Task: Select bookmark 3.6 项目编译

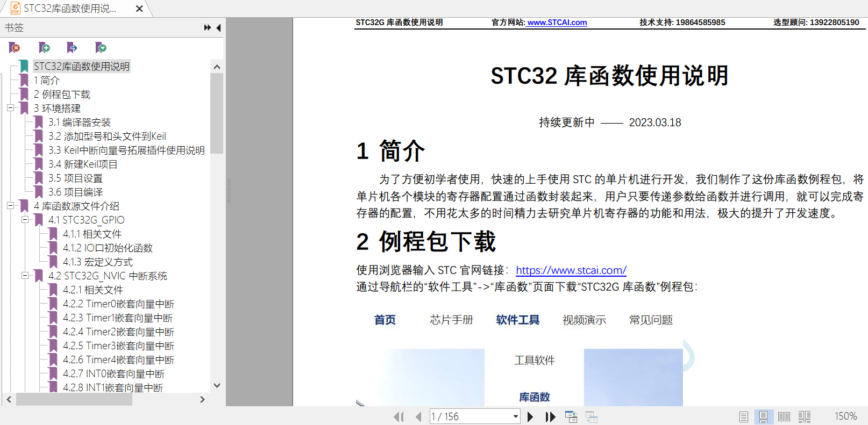Action: (75, 192)
